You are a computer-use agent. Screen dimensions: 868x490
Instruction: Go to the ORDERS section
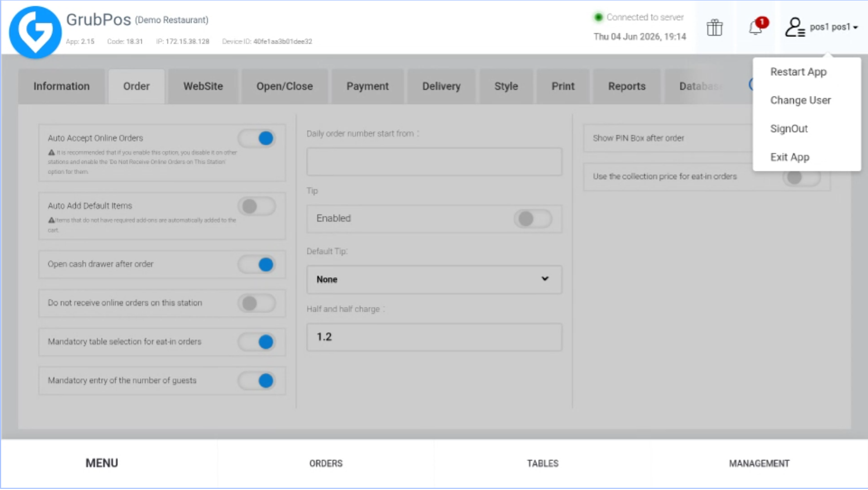(x=326, y=463)
